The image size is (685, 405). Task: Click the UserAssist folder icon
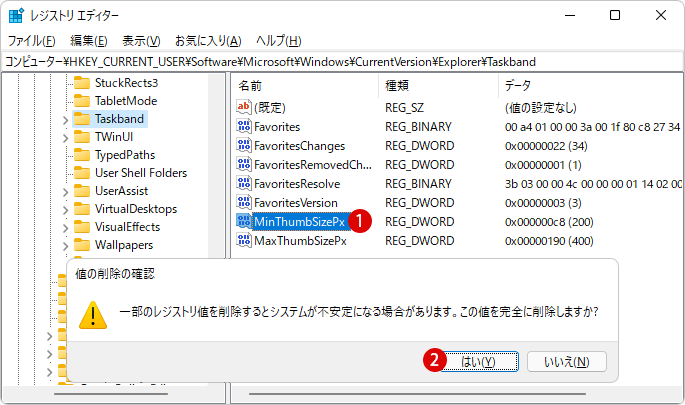click(82, 190)
